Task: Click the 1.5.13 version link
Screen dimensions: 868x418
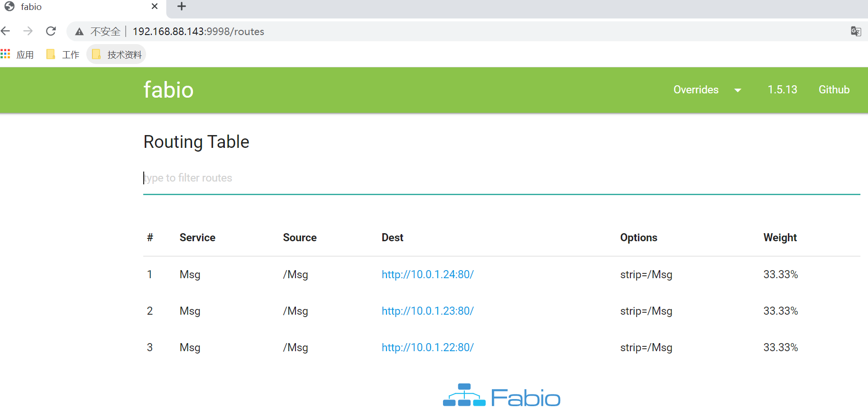Action: (x=782, y=90)
